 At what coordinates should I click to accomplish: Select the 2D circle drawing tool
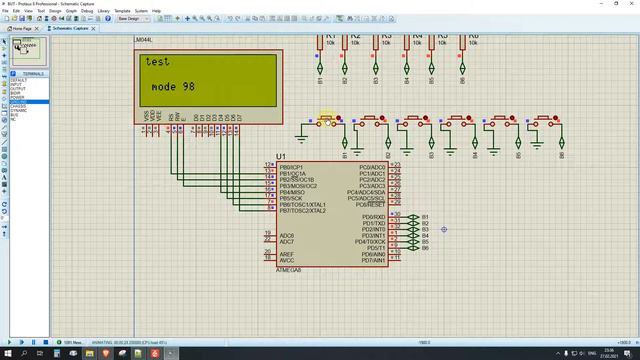click(4, 156)
